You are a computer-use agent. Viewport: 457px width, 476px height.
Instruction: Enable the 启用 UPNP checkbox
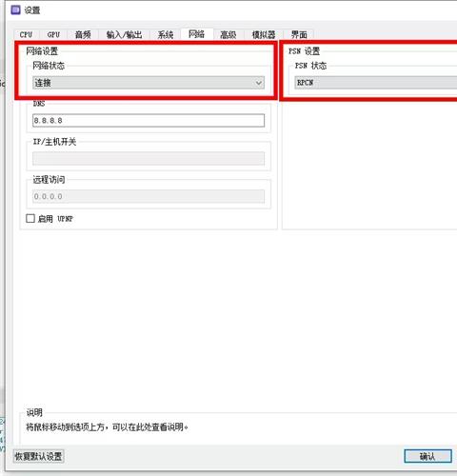30,218
